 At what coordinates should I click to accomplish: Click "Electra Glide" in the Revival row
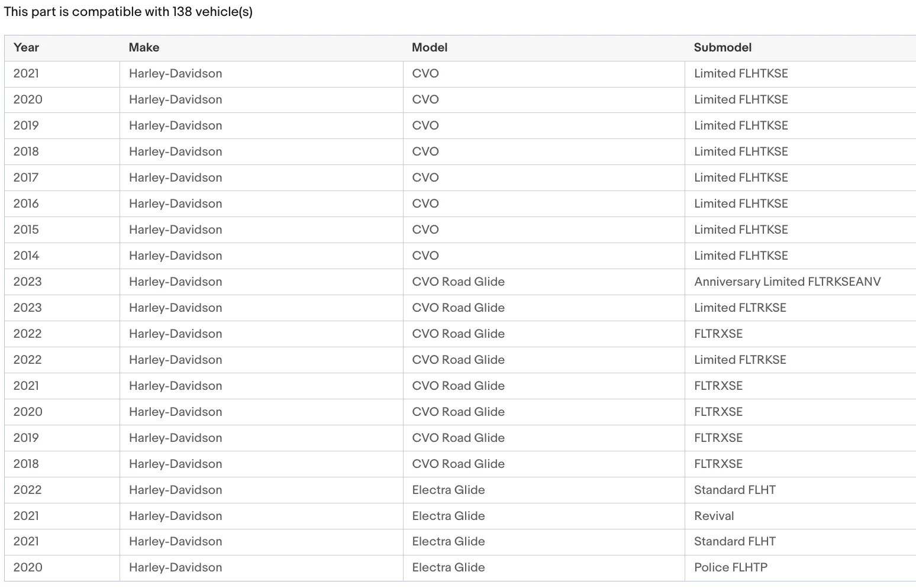(448, 516)
